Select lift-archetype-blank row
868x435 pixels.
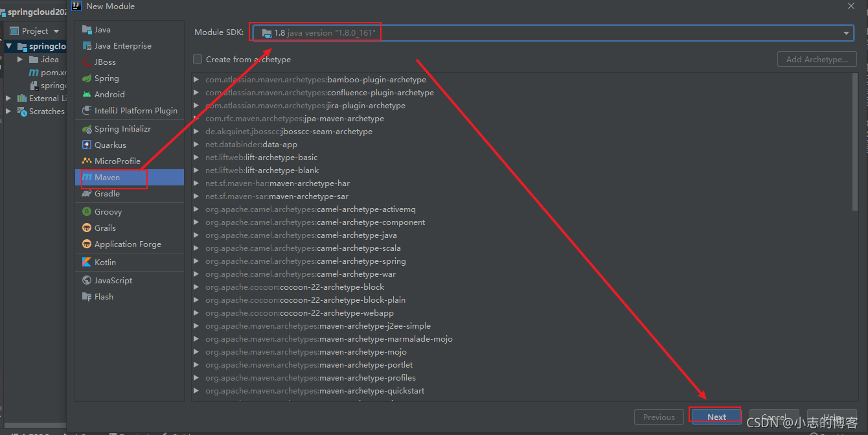click(x=522, y=170)
